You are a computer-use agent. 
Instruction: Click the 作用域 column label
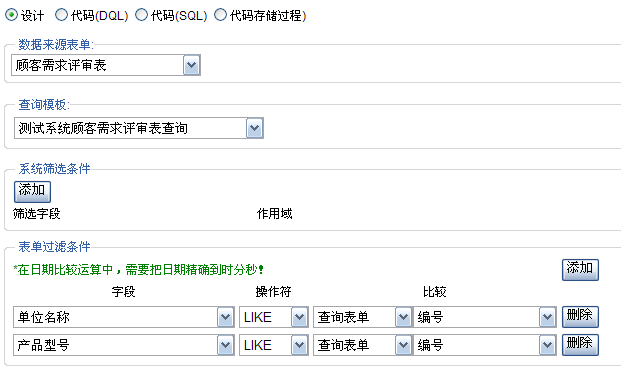pyautogui.click(x=274, y=214)
